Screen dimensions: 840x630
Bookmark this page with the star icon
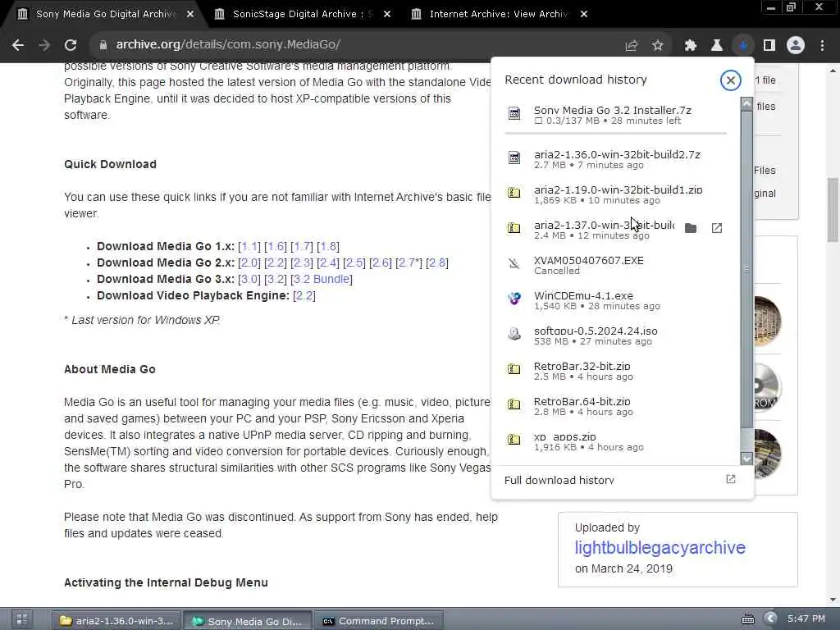point(658,46)
